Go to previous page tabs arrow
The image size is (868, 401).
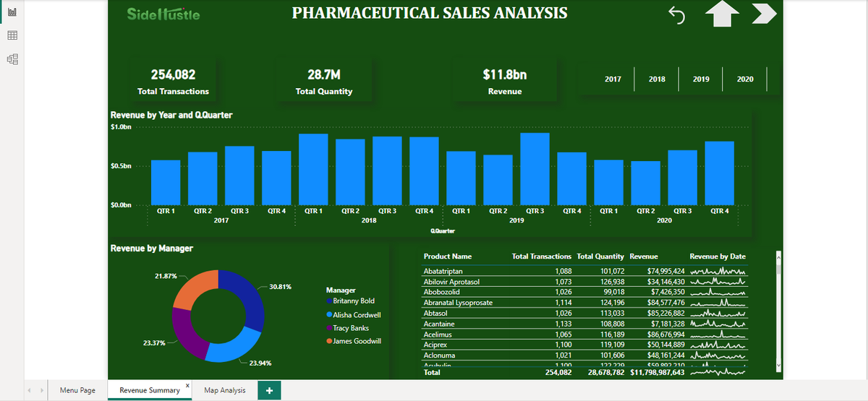30,390
